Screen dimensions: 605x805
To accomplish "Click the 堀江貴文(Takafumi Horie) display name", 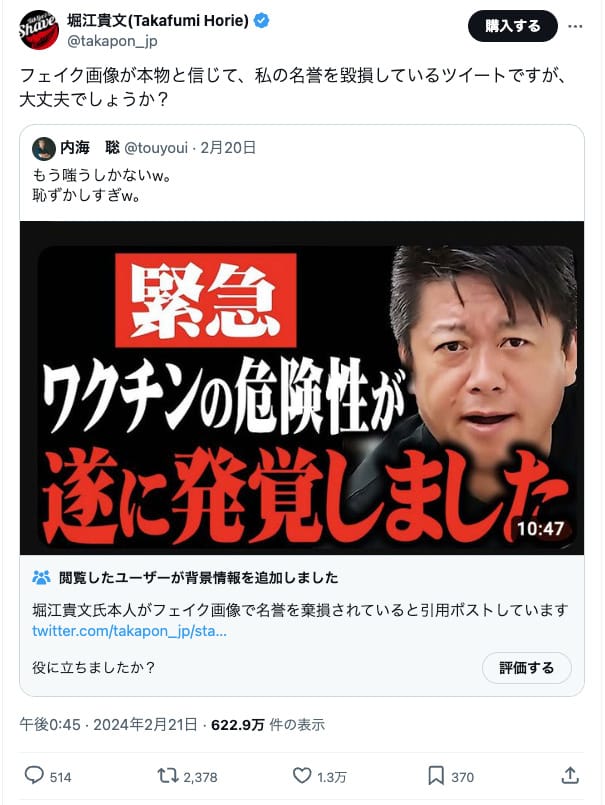I will coord(158,21).
